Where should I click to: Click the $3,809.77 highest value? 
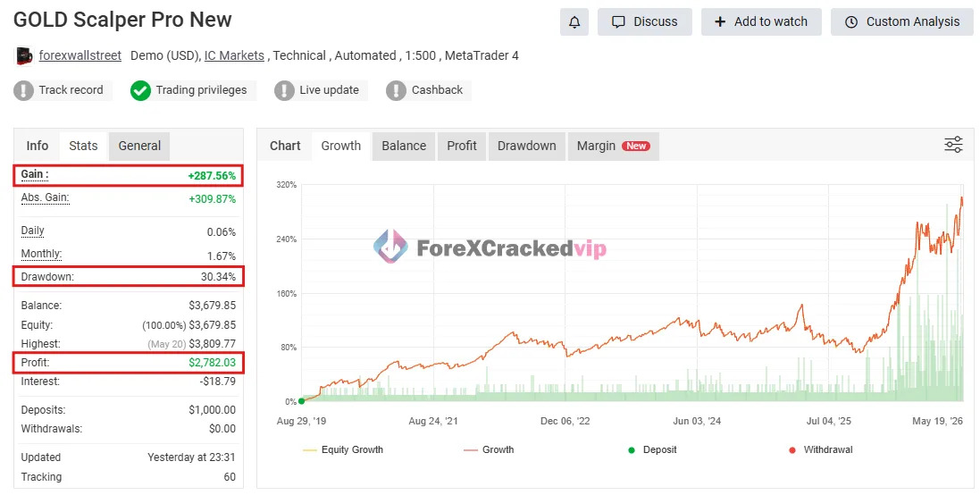pos(213,344)
